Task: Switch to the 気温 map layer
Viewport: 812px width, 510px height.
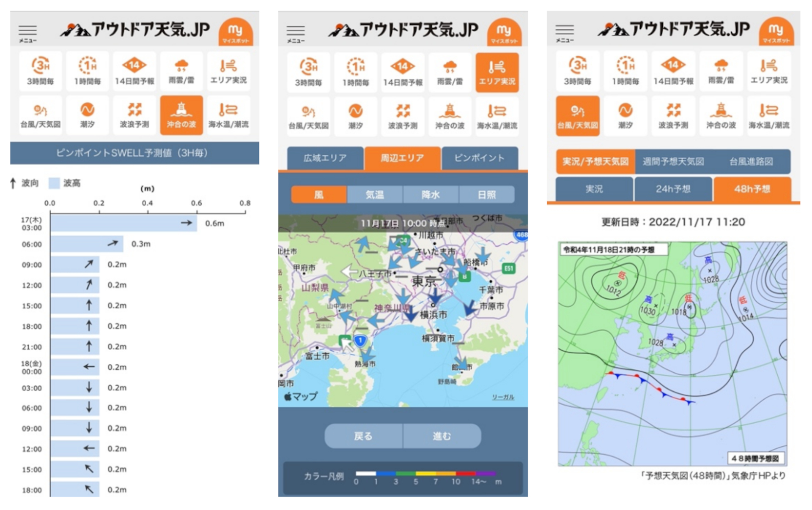Action: coord(375,195)
